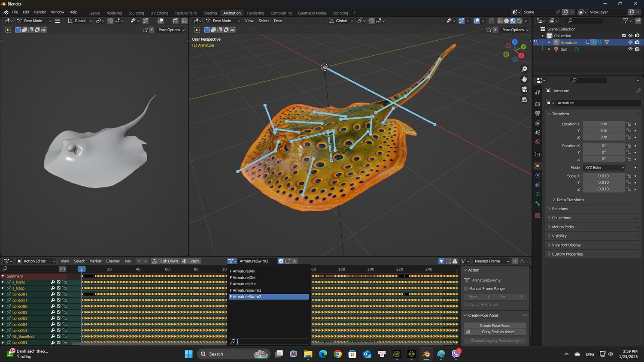Click the pan view hand icon
644x362 pixels.
[x=524, y=79]
